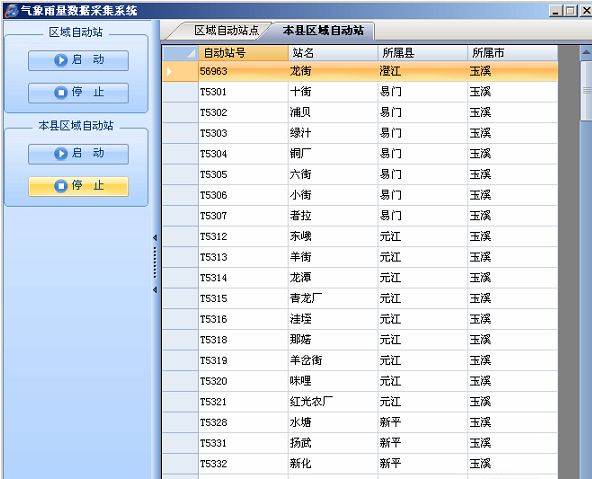This screenshot has height=479, width=592.
Task: Click the vertical scrollbar up arrow
Action: (x=586, y=52)
